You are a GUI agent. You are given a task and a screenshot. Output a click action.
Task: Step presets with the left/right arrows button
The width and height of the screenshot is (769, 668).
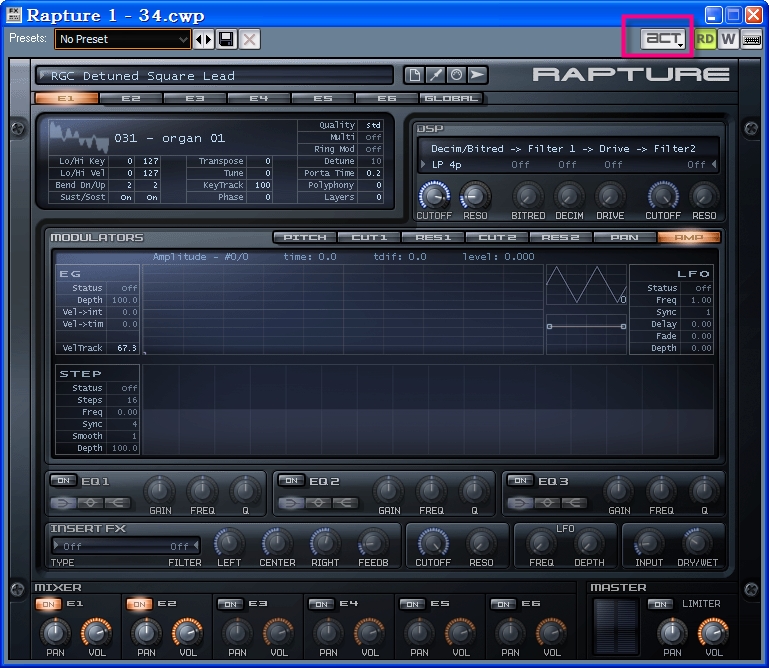pos(204,39)
